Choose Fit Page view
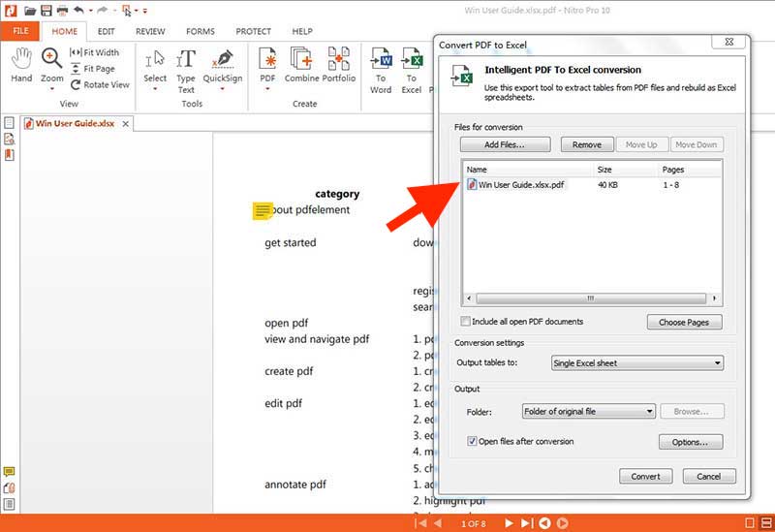Image resolution: width=775 pixels, height=532 pixels. pyautogui.click(x=93, y=69)
